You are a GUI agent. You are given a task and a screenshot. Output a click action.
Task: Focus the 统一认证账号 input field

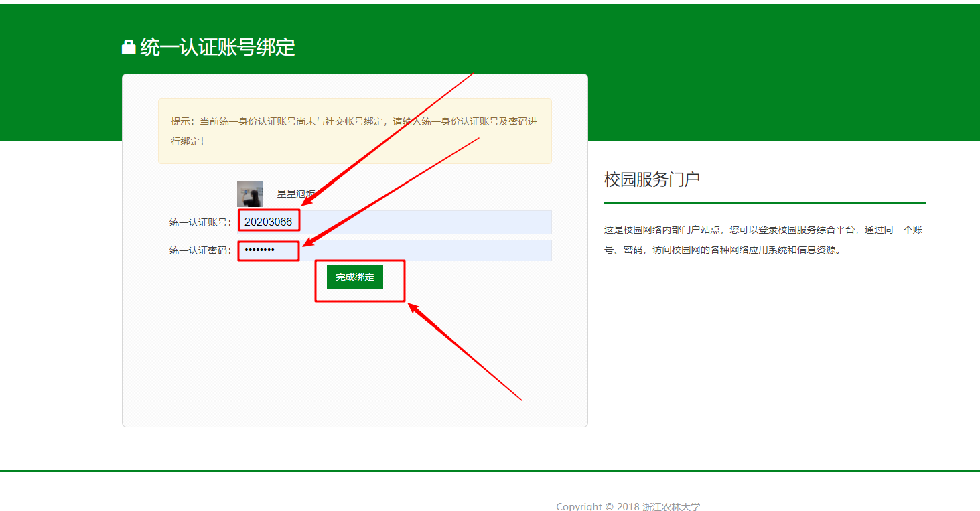tap(395, 222)
